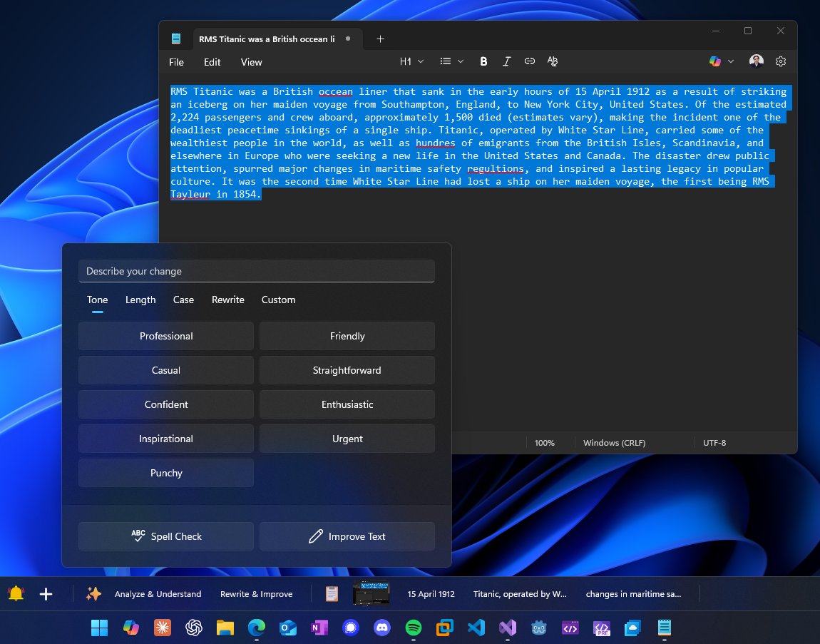Viewport: 820px width, 644px height.
Task: Choose the Casual tone
Action: (166, 370)
